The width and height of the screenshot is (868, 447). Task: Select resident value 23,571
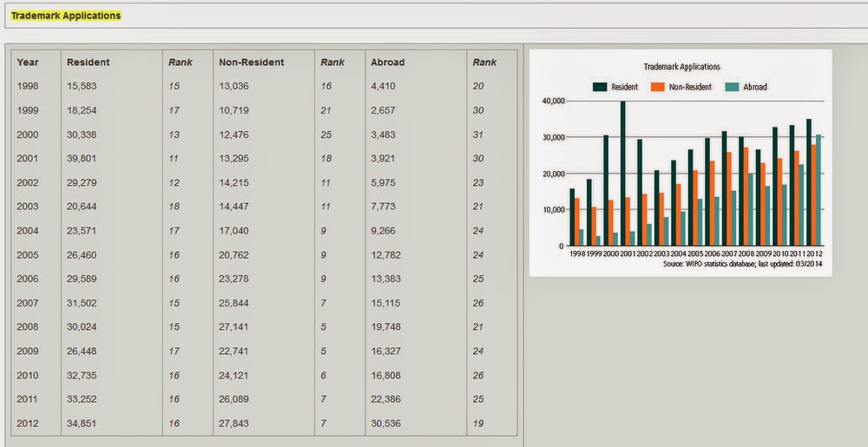point(82,231)
